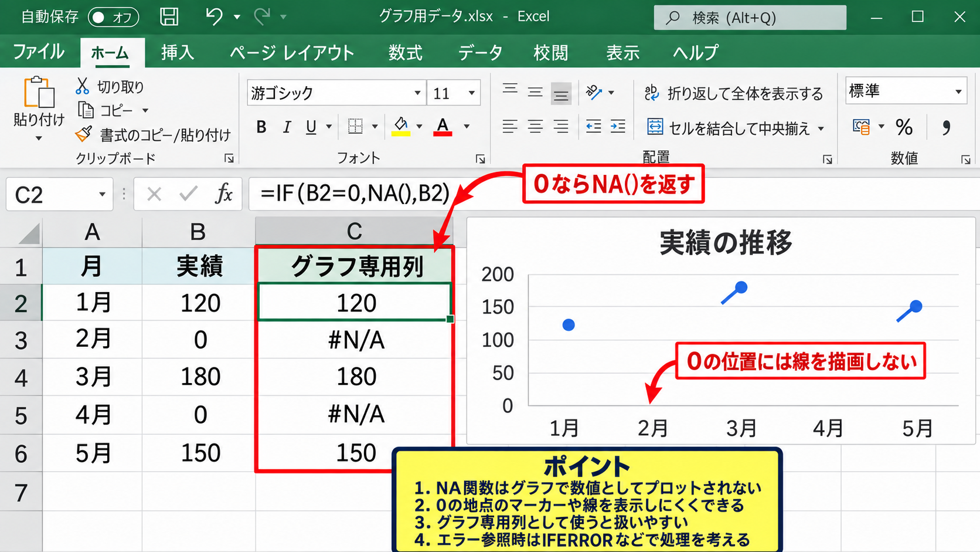
Task: Click the Save icon in title bar
Action: 169,16
